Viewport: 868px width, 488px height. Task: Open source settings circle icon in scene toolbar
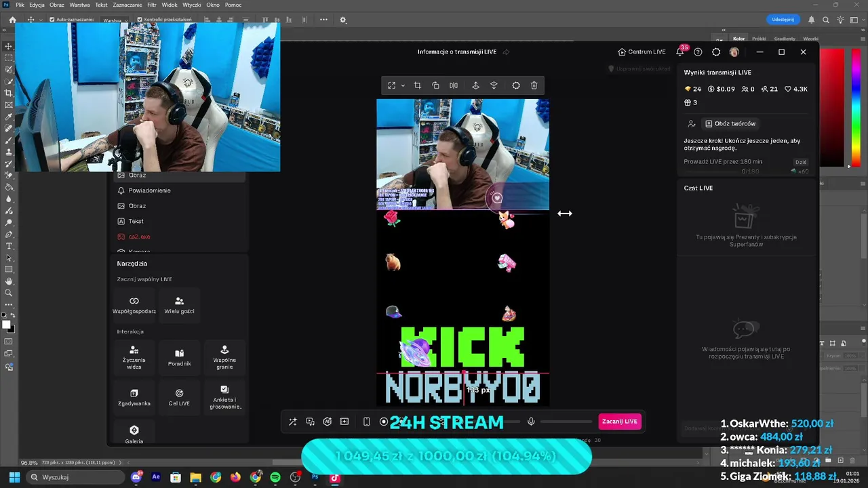[x=516, y=85]
